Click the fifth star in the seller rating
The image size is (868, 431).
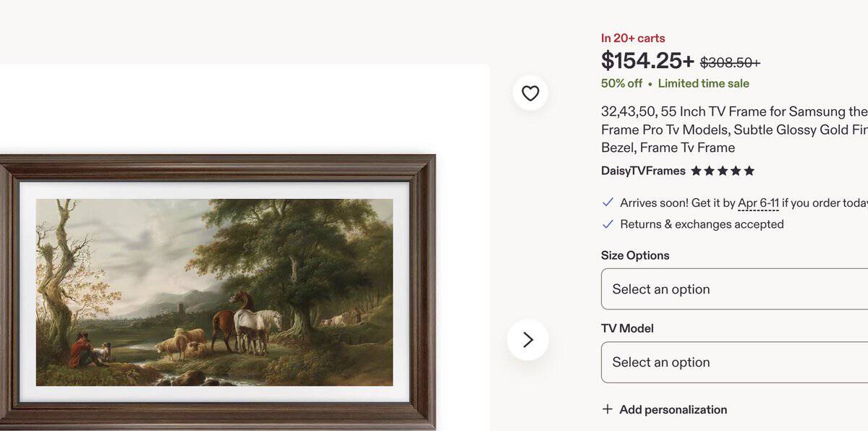pos(748,171)
